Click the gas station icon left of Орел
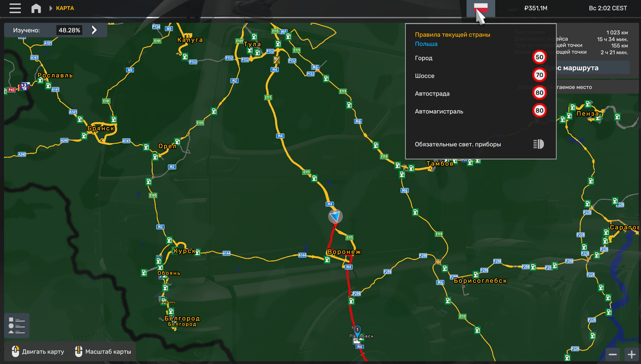Image resolution: width=641 pixels, height=364 pixels. pyautogui.click(x=146, y=147)
